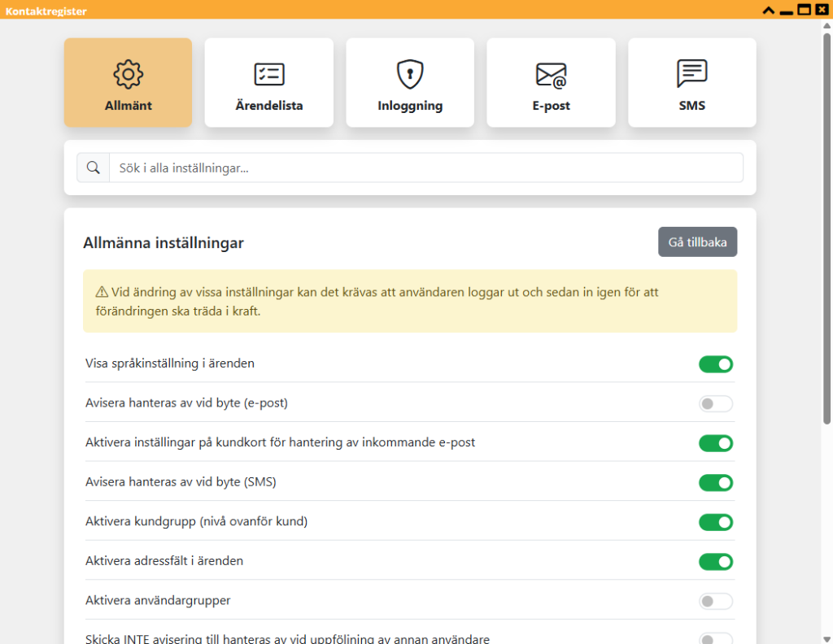Disable Visa språkinställning i ärenden
This screenshot has height=644, width=833.
pos(716,364)
